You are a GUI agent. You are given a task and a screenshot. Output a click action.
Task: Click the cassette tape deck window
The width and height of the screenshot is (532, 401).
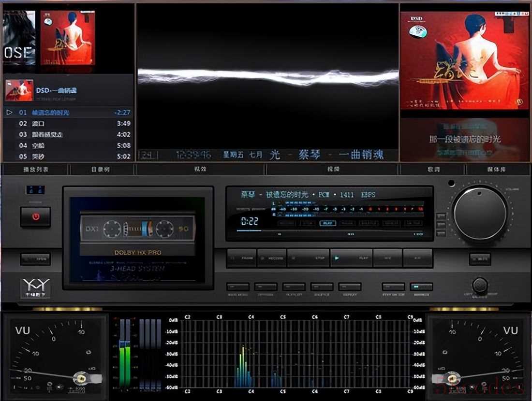point(138,239)
